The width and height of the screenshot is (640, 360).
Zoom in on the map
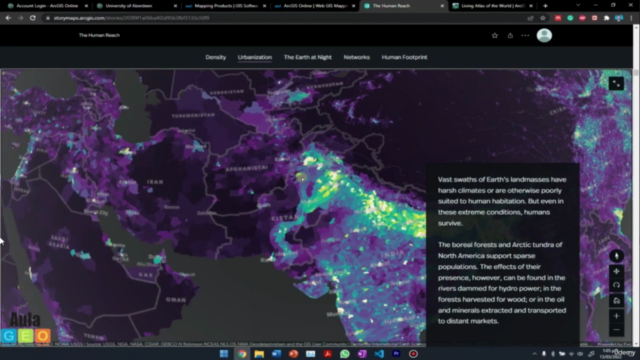click(x=616, y=316)
